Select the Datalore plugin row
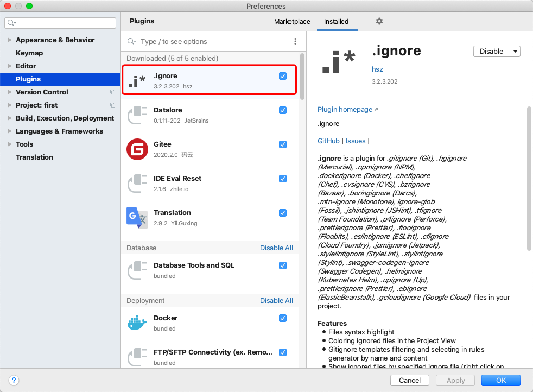This screenshot has height=392, width=533. tap(210, 115)
